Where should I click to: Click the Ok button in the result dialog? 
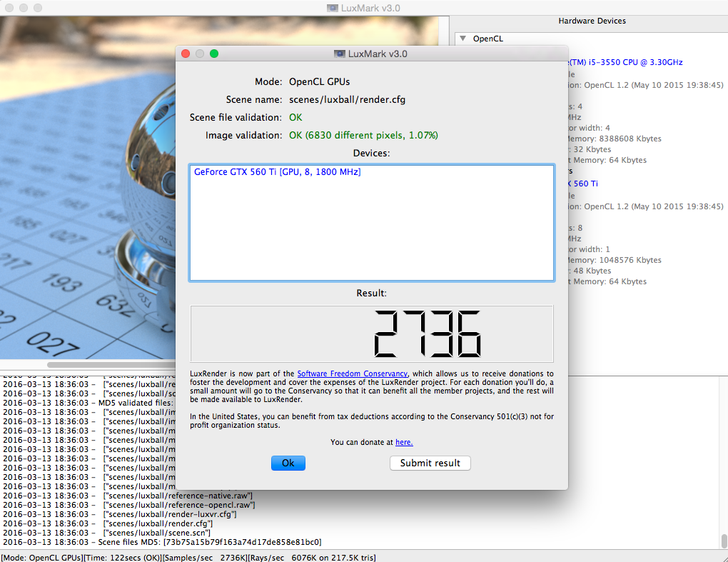point(288,463)
